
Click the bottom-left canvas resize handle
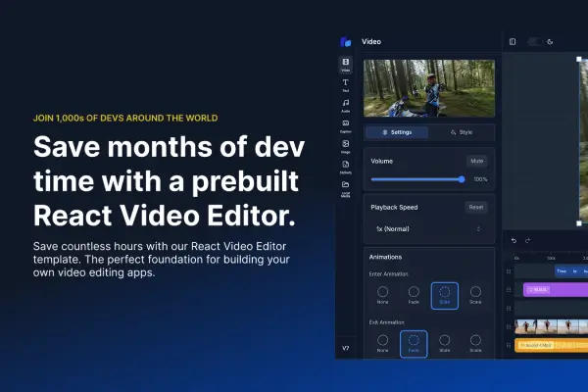click(578, 223)
